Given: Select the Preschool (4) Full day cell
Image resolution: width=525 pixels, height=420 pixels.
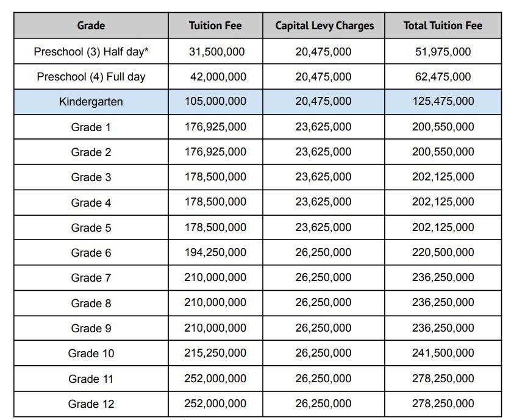Looking at the screenshot, I should click(91, 77).
